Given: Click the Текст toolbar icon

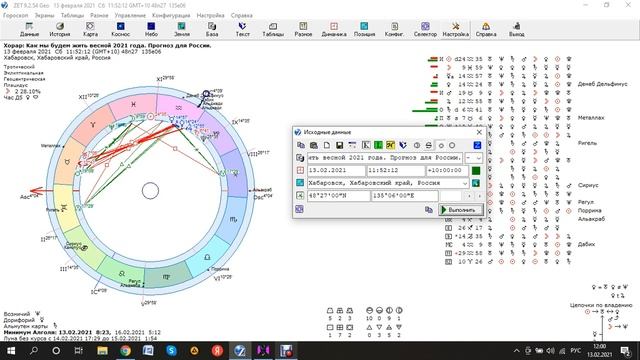Looking at the screenshot, I should coord(242,29).
